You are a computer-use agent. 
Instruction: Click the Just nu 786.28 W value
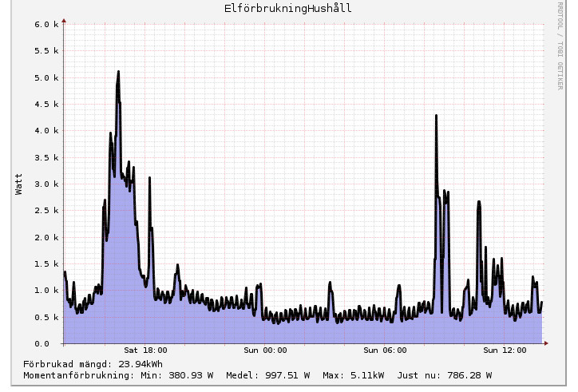[445, 375]
